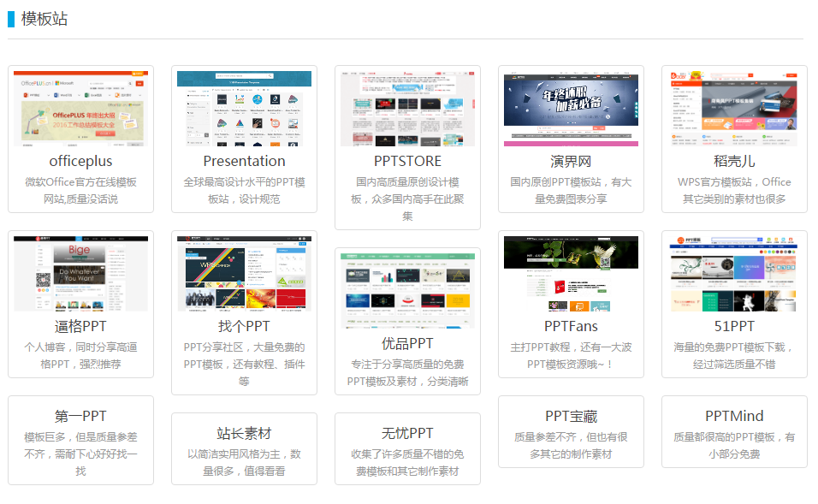Open the 找个PPT site thumbnail
This screenshot has width=818, height=504.
[x=244, y=274]
